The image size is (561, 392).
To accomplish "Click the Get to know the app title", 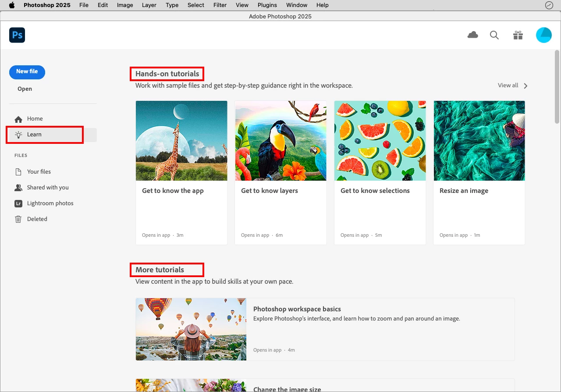I will [173, 191].
